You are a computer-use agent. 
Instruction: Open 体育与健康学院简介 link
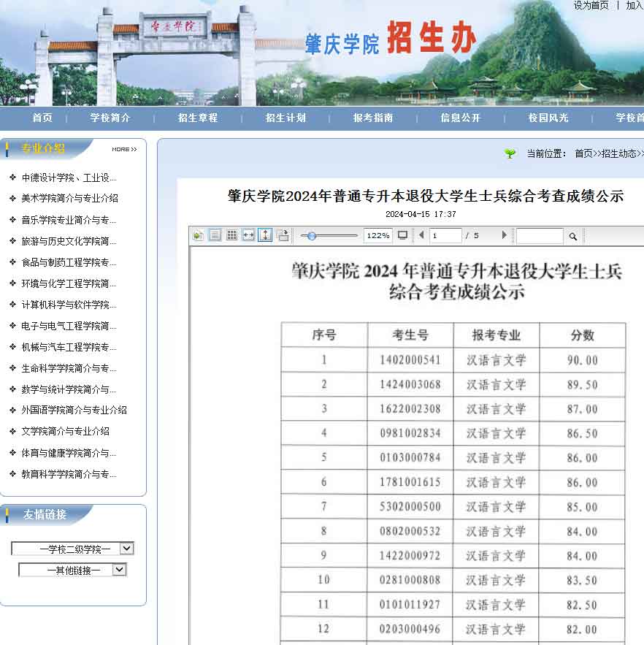point(69,454)
